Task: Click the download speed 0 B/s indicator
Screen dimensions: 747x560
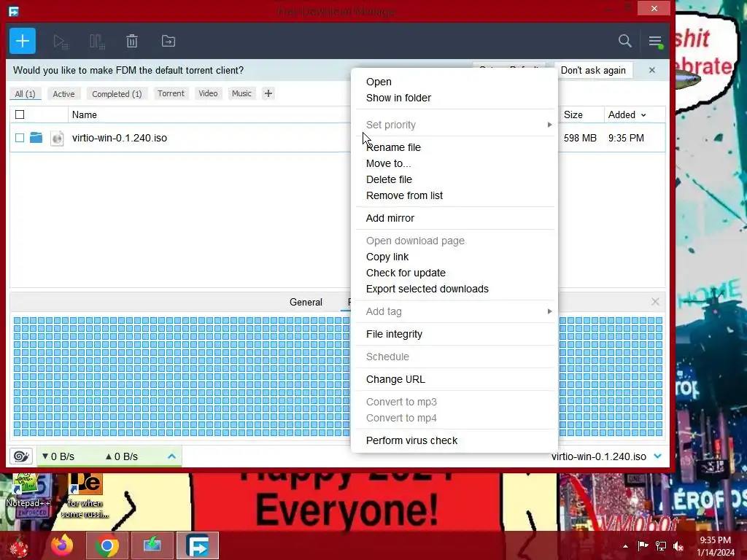Action: pyautogui.click(x=58, y=456)
